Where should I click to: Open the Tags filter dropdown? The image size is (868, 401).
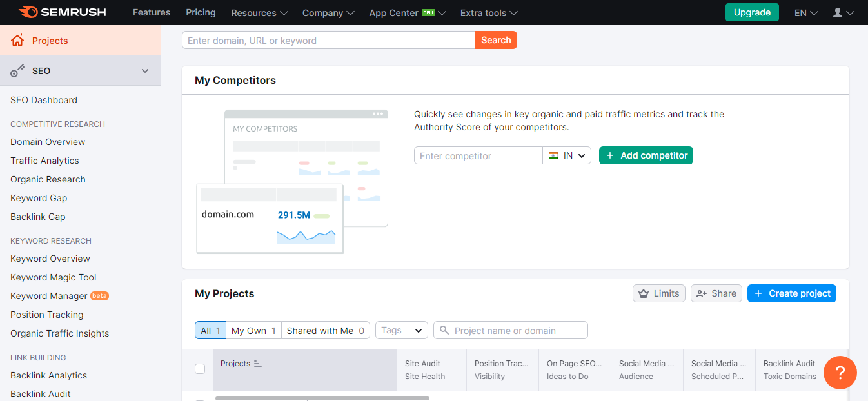[x=402, y=330]
